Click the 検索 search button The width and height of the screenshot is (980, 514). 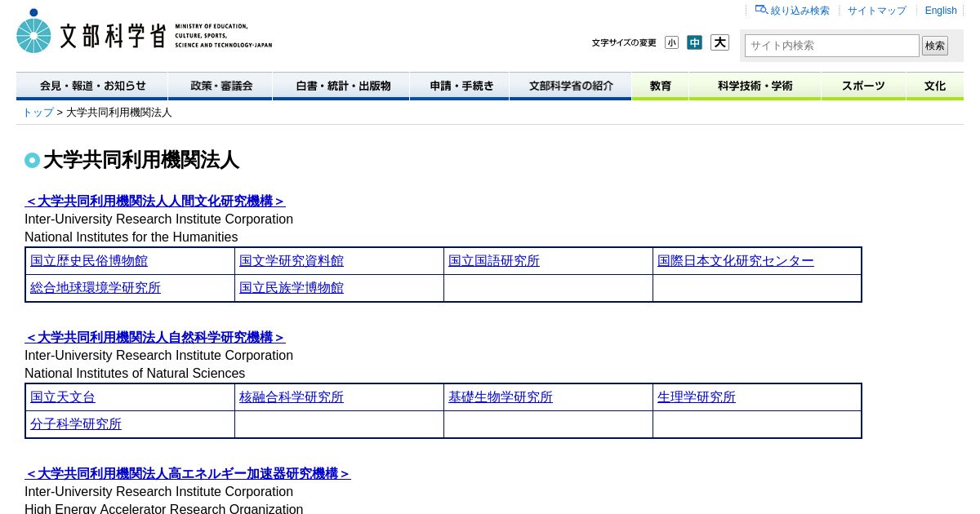coord(935,46)
